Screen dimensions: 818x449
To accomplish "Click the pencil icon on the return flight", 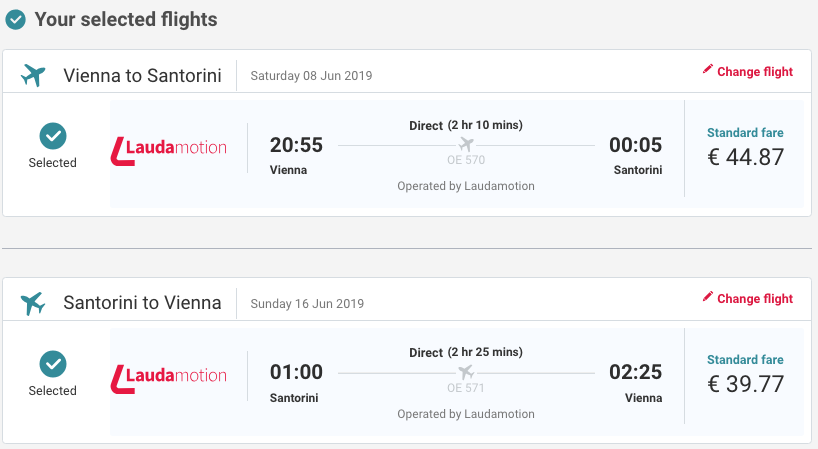I will point(708,297).
